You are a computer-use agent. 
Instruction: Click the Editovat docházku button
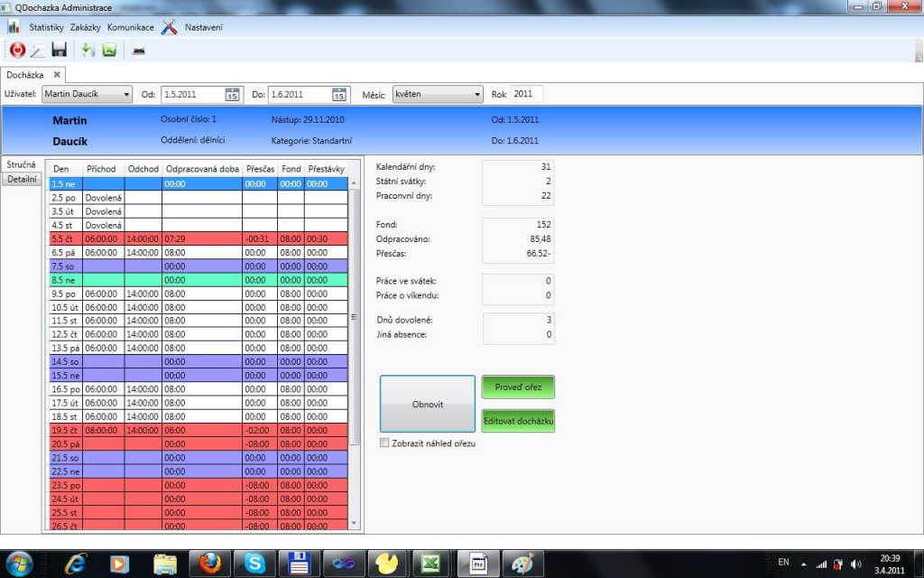518,421
